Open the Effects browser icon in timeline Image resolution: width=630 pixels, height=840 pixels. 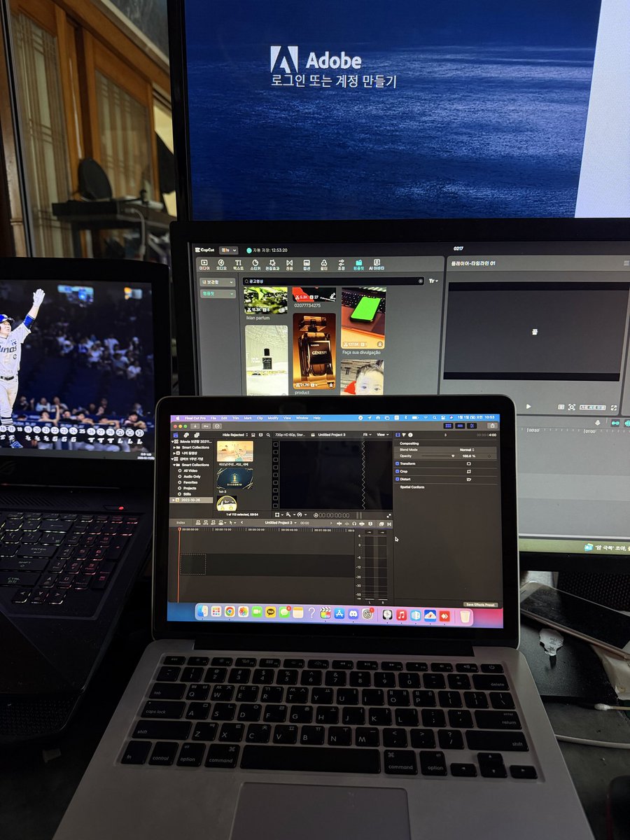tap(381, 523)
